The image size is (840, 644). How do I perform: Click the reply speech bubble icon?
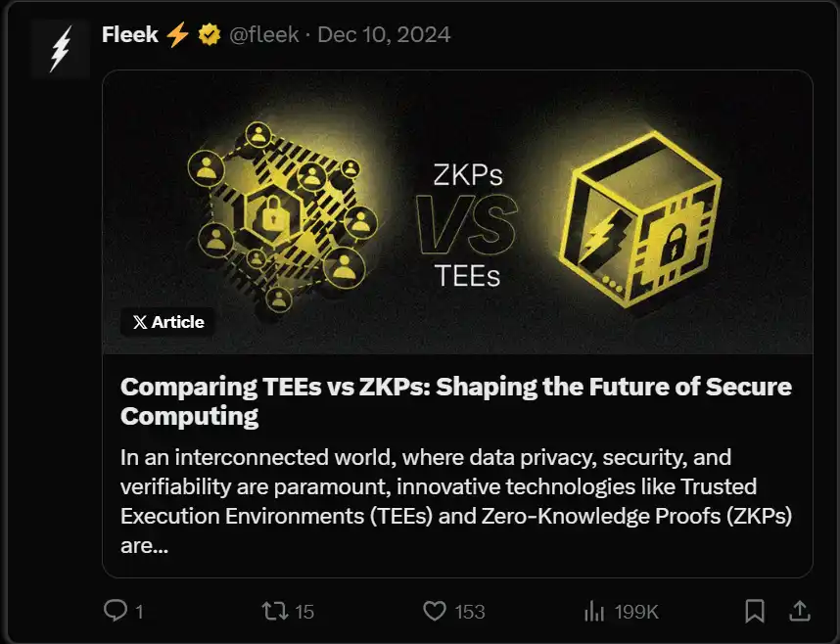coord(116,612)
